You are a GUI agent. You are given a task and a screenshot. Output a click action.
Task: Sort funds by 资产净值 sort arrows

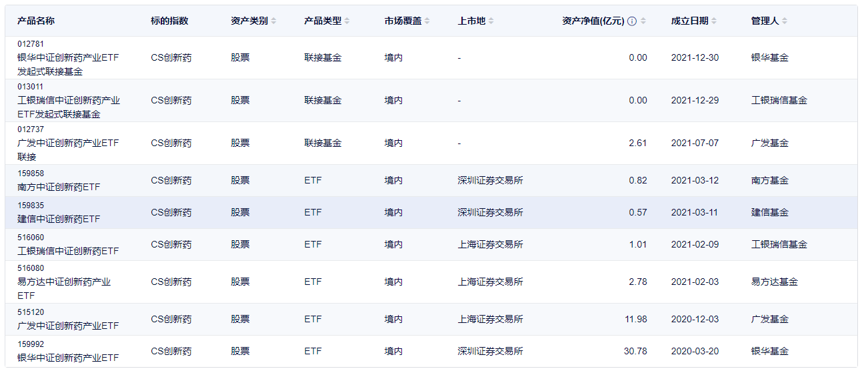pyautogui.click(x=643, y=21)
